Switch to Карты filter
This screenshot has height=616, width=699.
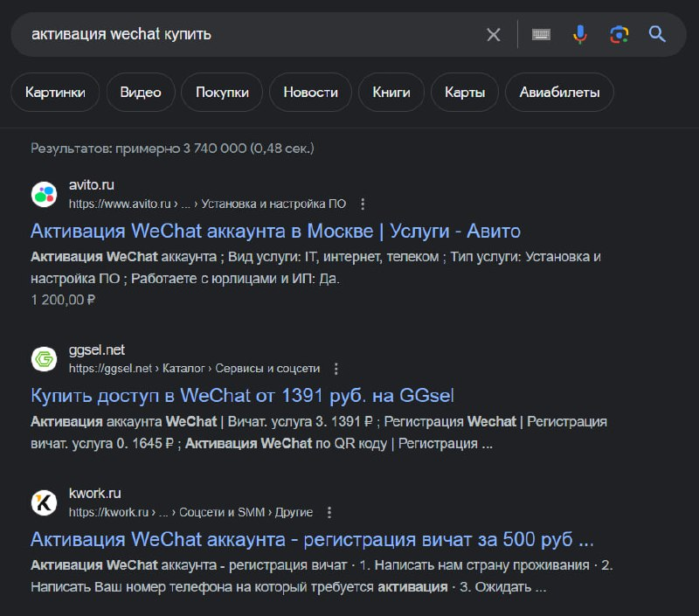(465, 93)
